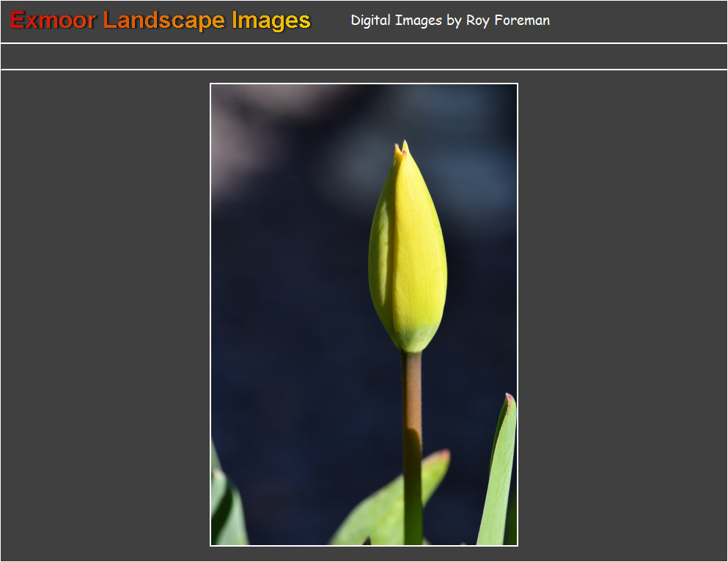
Task: Click the Digital Images by Roy Foreman text
Action: 450,21
